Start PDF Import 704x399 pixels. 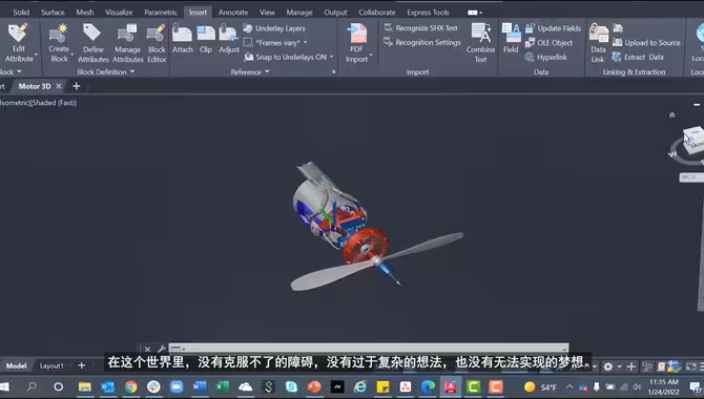[x=356, y=42]
